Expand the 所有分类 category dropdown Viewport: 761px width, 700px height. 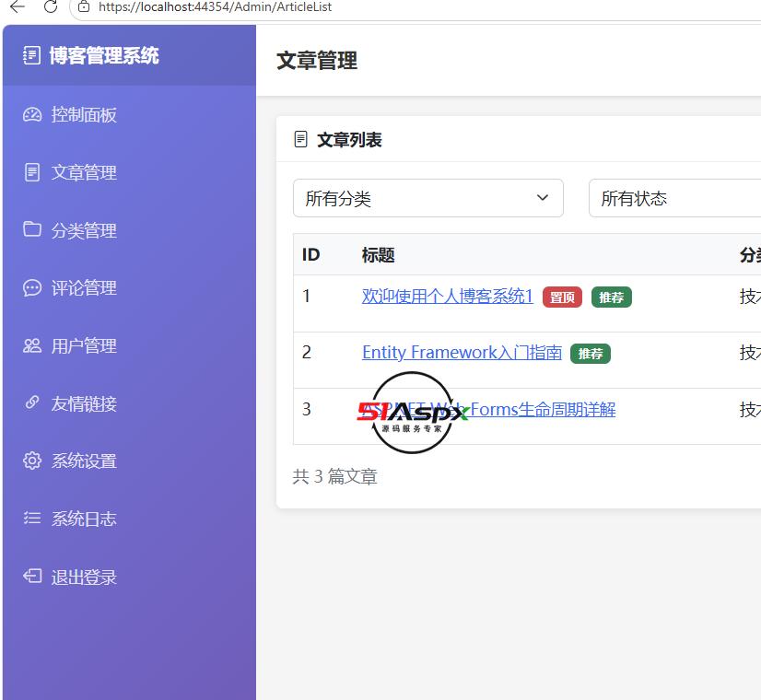click(428, 198)
